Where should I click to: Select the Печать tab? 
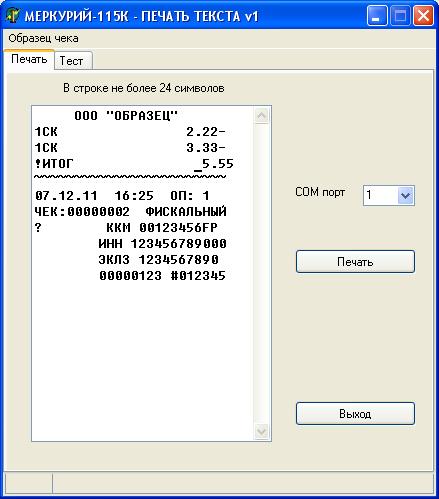tap(29, 59)
